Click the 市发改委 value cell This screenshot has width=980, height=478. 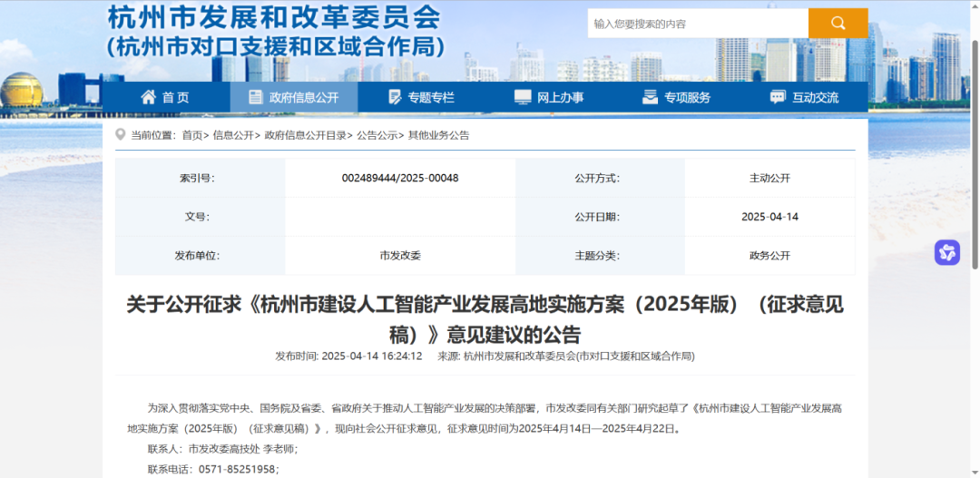pos(400,256)
